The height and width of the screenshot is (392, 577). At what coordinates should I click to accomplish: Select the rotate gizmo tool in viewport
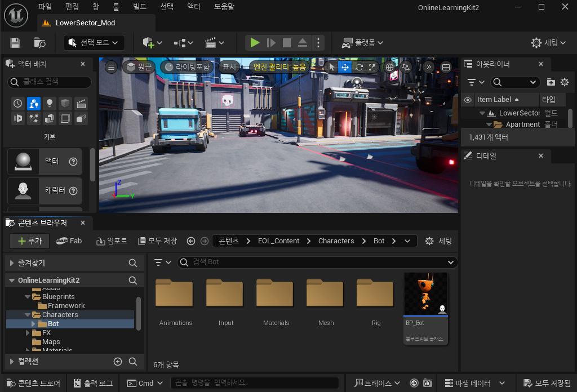tap(358, 67)
